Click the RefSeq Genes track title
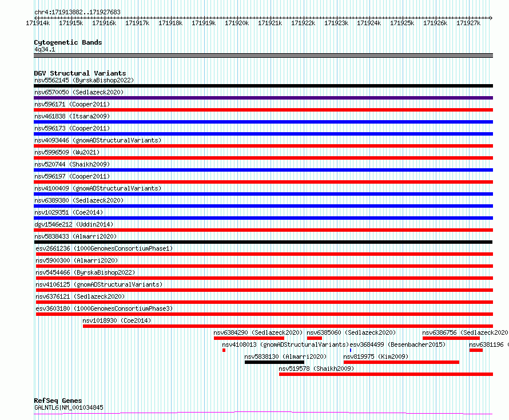The width and height of the screenshot is (509, 420). 58,401
